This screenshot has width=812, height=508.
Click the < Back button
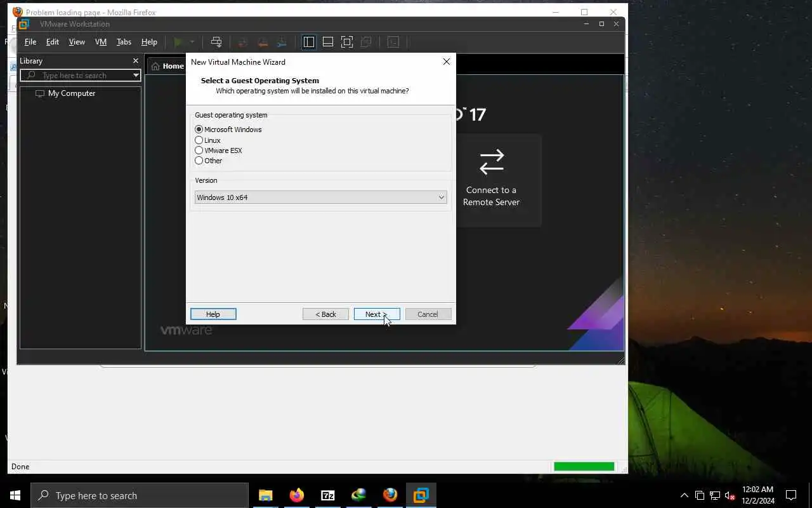(326, 314)
